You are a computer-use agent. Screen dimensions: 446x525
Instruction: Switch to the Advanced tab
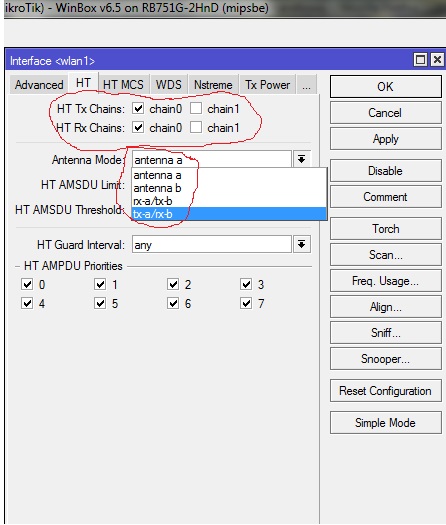coord(39,85)
